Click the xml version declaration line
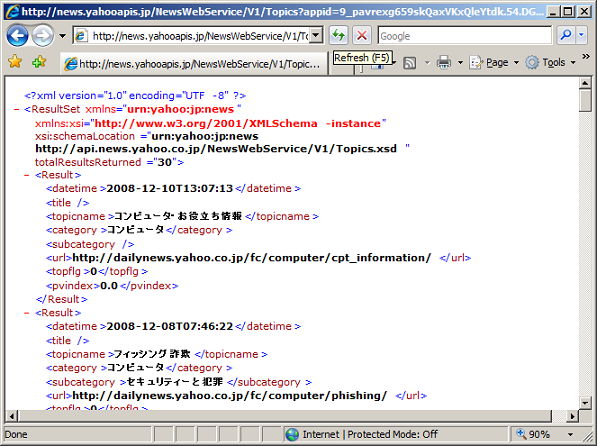597x446 pixels. coord(135,96)
